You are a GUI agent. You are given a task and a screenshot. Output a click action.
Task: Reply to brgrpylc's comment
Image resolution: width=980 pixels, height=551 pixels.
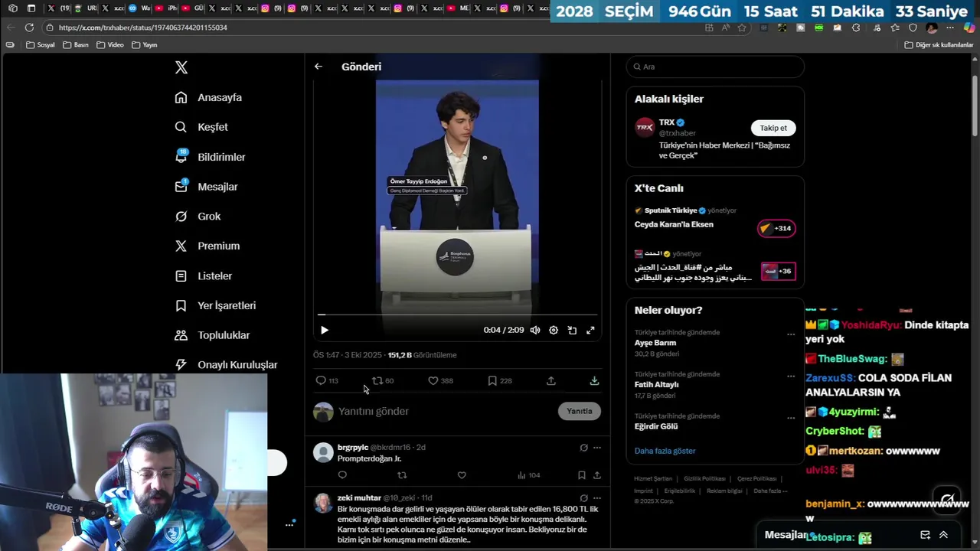[x=342, y=475]
